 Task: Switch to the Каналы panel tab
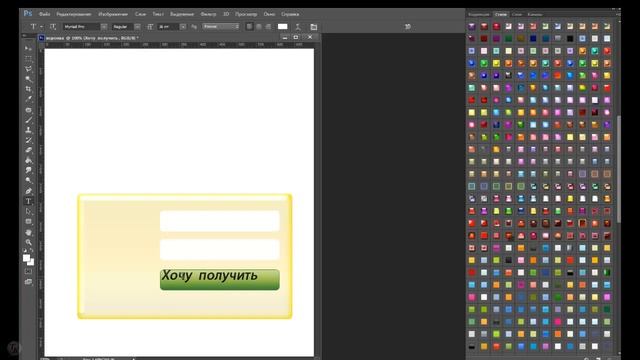pyautogui.click(x=535, y=14)
